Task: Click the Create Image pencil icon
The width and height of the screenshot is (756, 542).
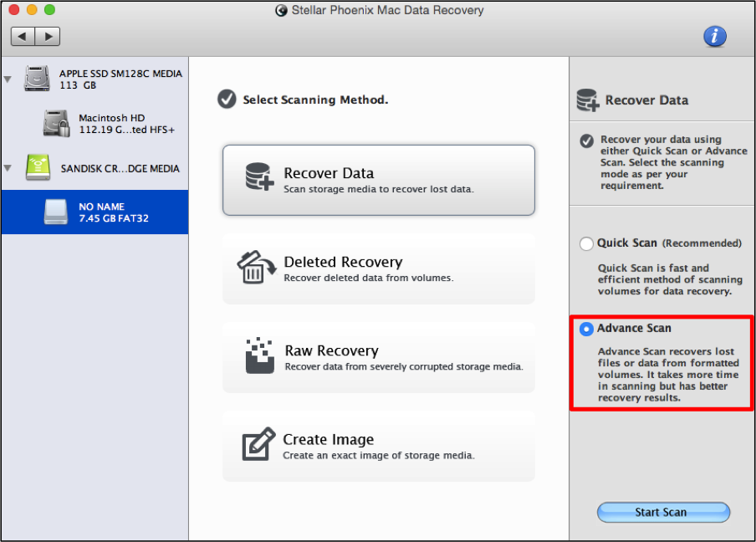Action: pyautogui.click(x=258, y=443)
